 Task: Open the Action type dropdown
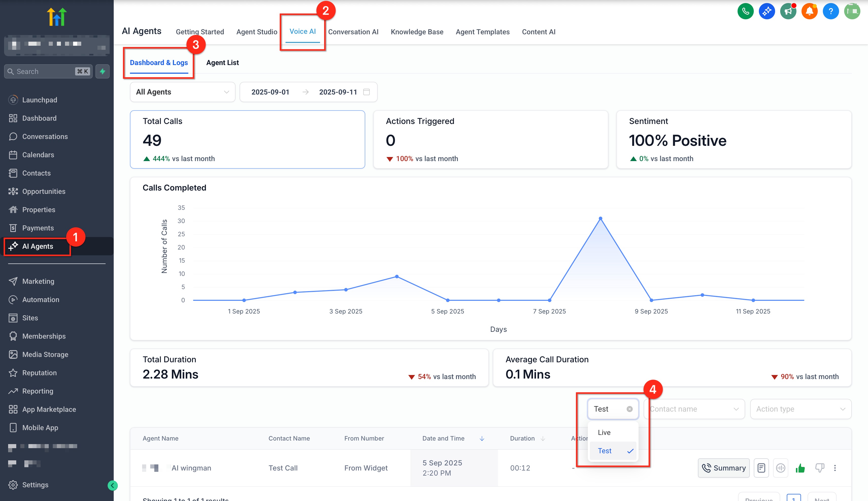800,409
